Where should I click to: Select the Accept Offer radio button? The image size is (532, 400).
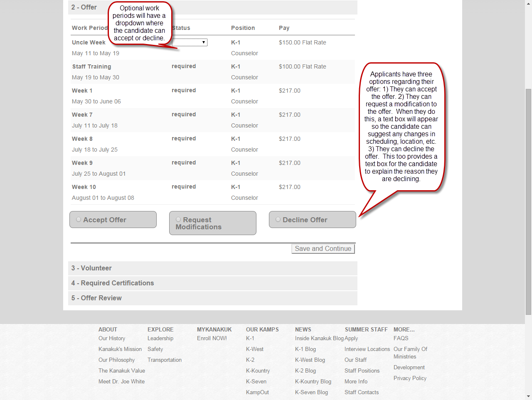(x=79, y=220)
